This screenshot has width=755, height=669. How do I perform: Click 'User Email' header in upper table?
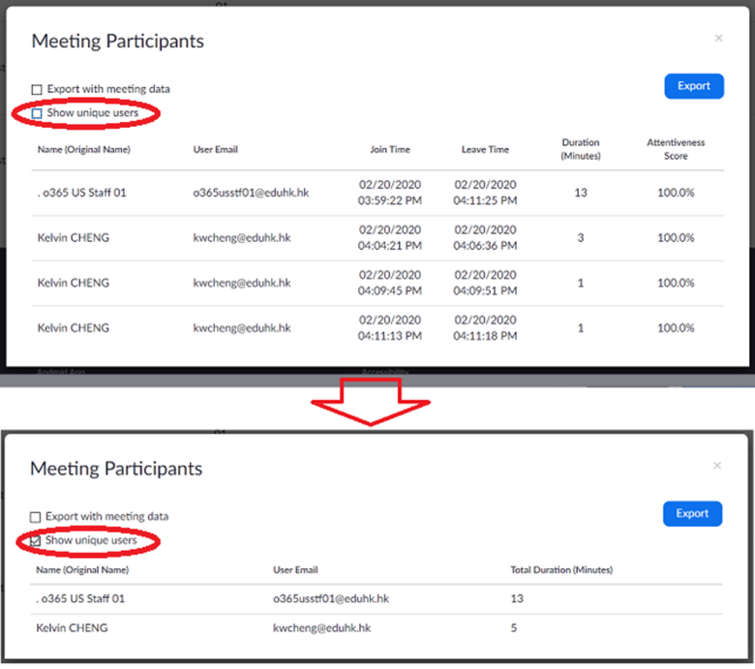215,149
